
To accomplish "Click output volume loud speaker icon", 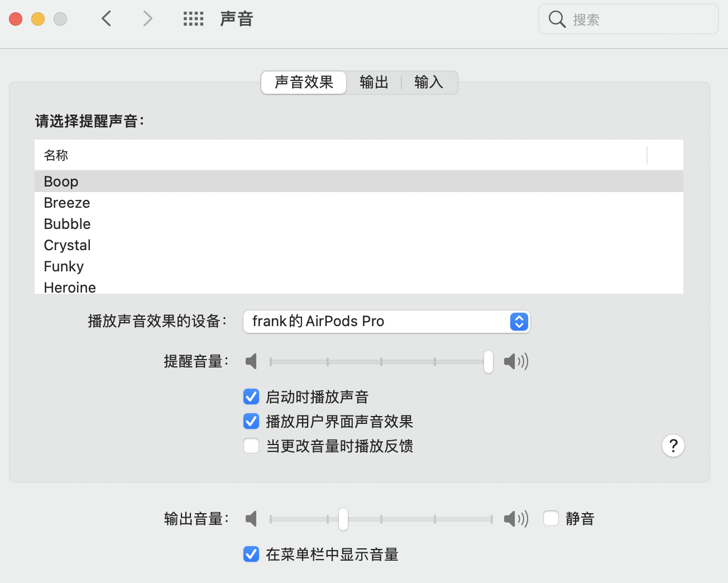I will point(515,519).
